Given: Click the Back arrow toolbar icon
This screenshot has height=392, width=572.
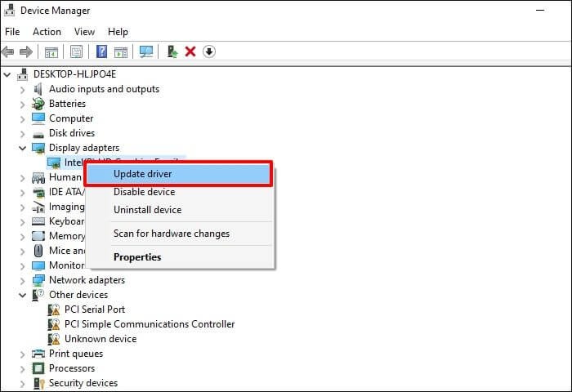Looking at the screenshot, I should (x=7, y=51).
